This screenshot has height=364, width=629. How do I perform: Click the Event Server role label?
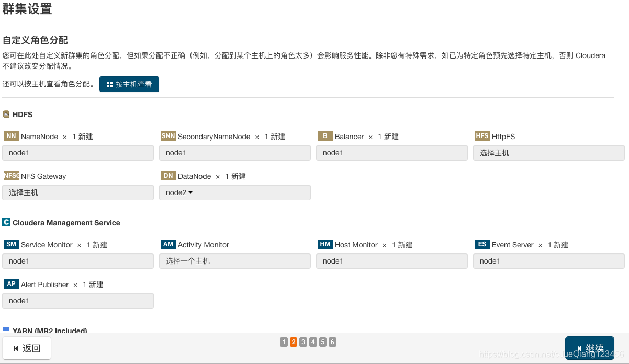pyautogui.click(x=513, y=245)
